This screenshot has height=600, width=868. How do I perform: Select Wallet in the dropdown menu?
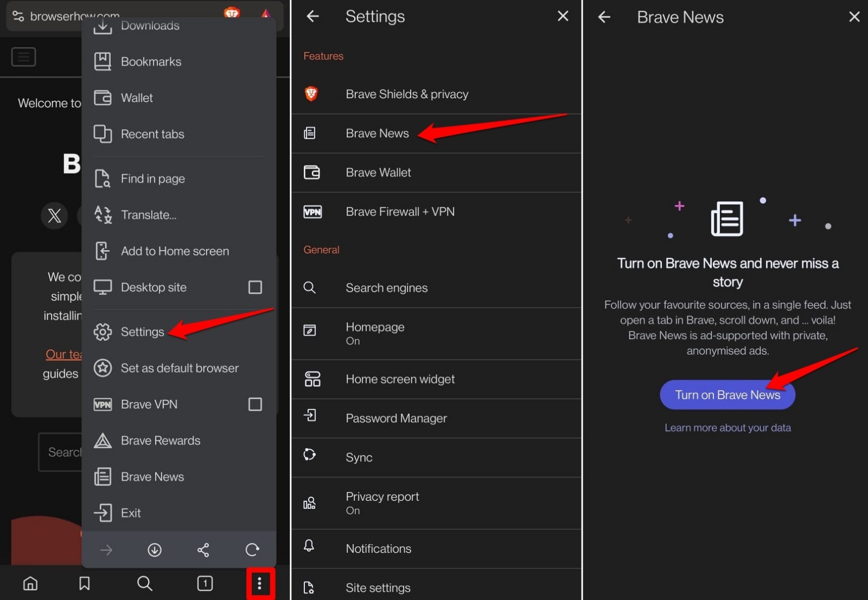178,98
